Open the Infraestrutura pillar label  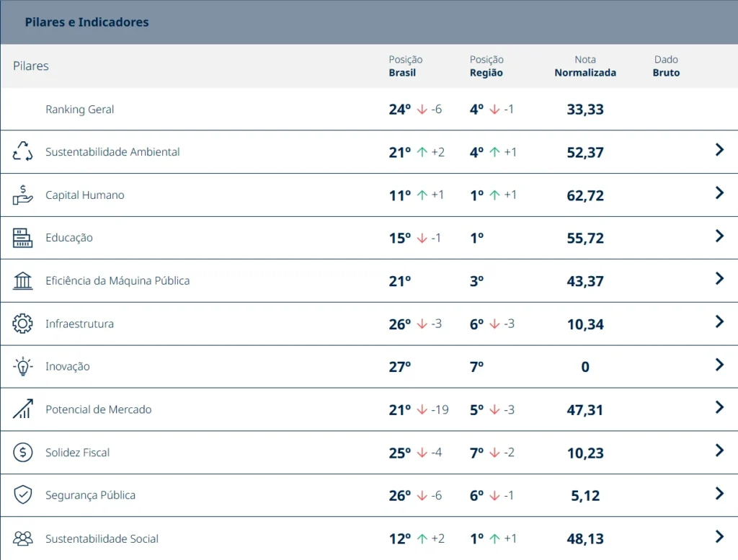79,324
